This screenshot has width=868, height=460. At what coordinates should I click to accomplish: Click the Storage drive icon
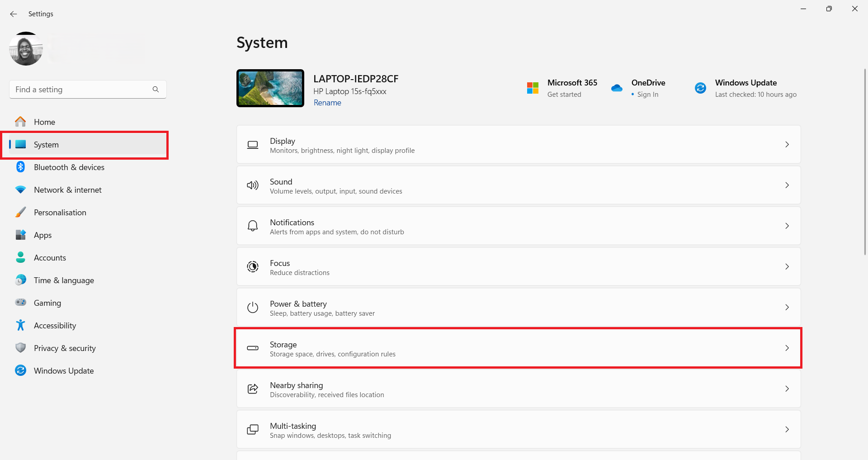point(253,348)
